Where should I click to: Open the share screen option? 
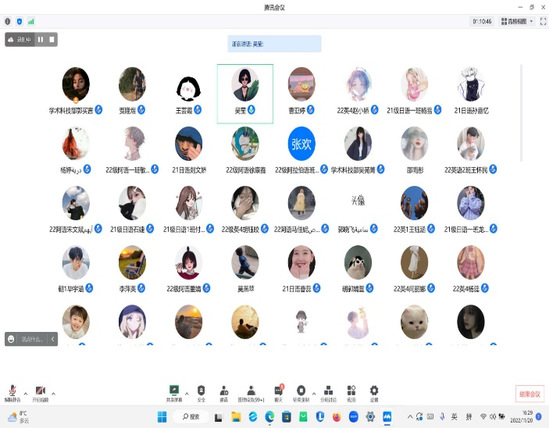[x=174, y=393]
